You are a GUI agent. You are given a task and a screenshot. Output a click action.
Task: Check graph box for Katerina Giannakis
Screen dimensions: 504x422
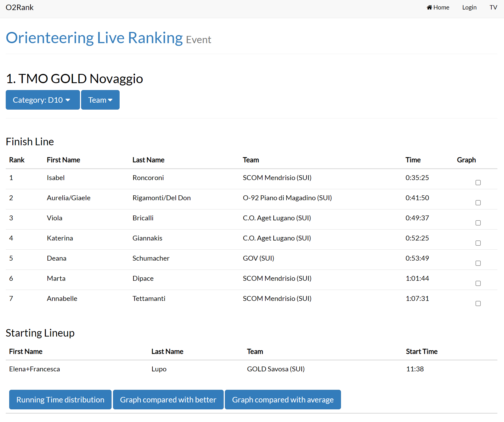click(x=478, y=243)
